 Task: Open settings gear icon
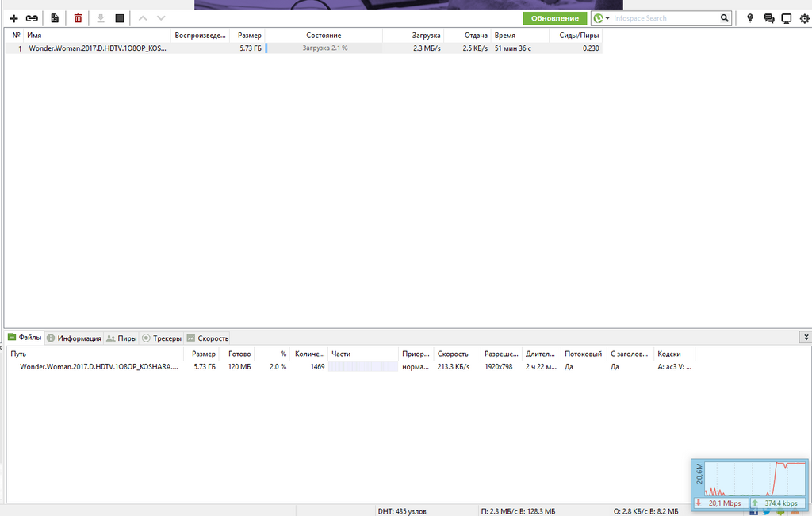point(804,18)
